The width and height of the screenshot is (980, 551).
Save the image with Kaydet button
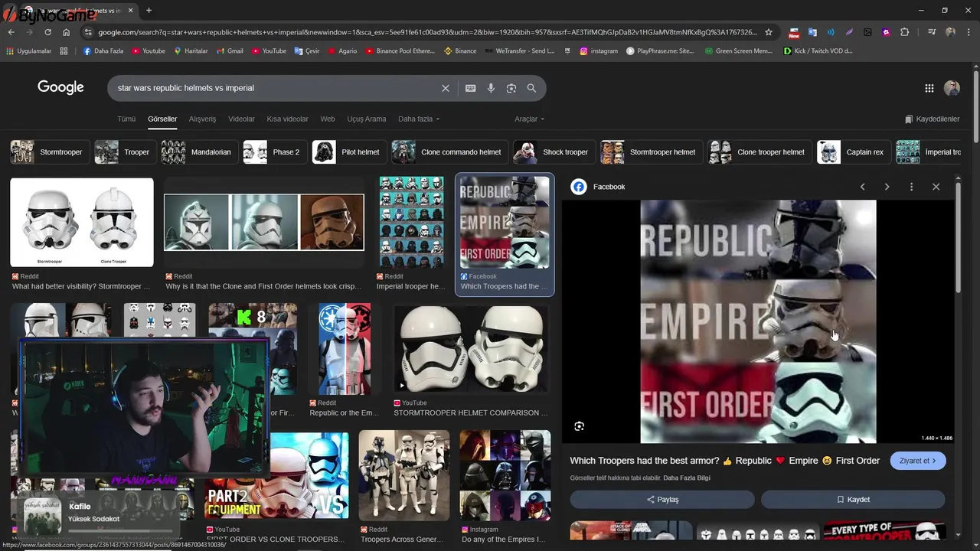tap(853, 500)
